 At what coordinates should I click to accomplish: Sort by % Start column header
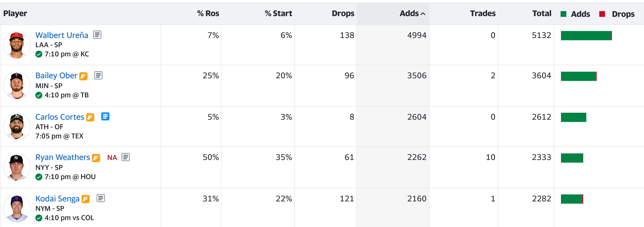point(278,14)
